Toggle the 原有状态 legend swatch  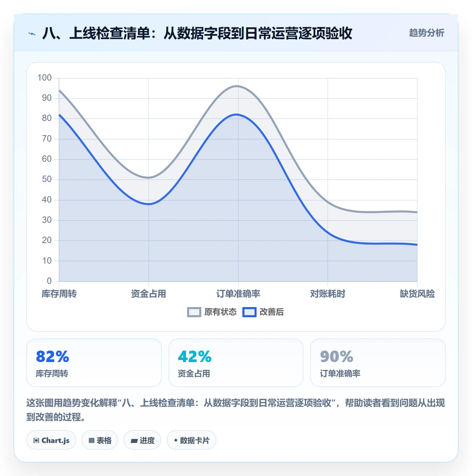pyautogui.click(x=194, y=312)
